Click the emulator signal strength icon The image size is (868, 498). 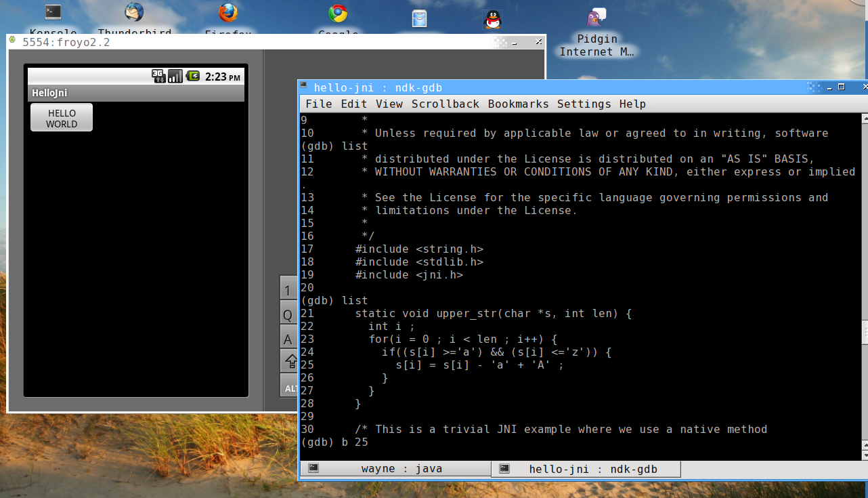175,76
